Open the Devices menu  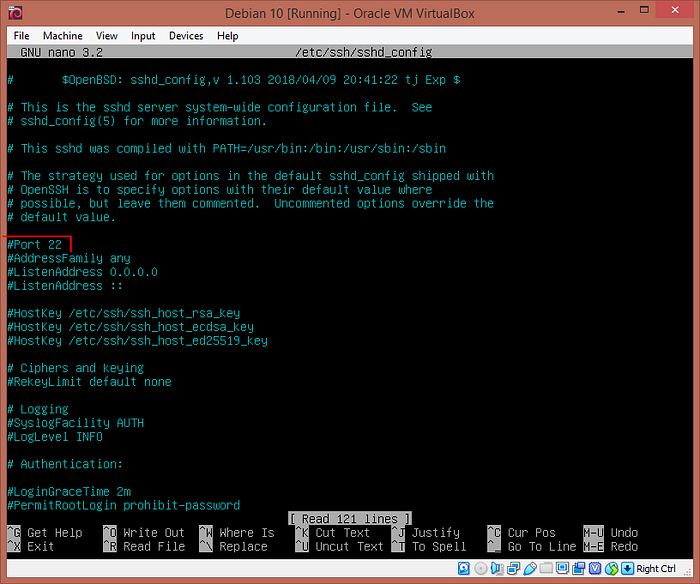[x=186, y=36]
